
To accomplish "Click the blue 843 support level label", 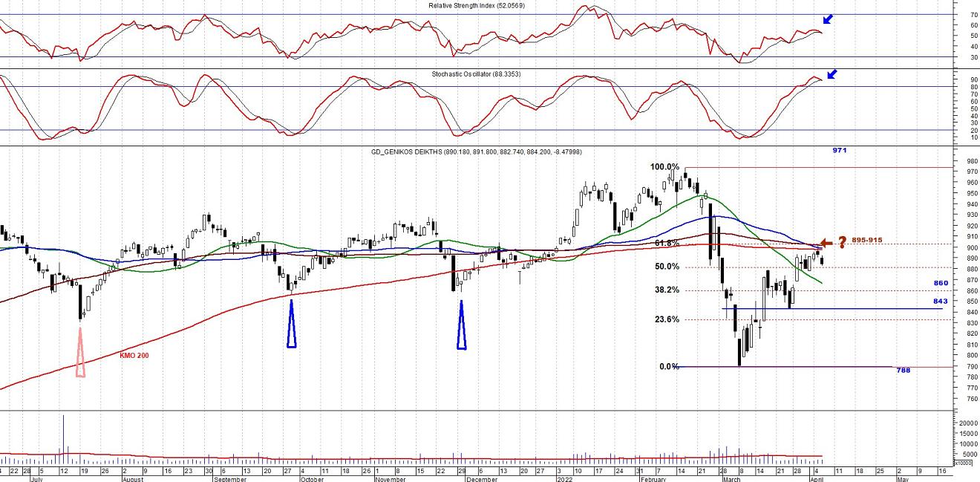I will pyautogui.click(x=941, y=301).
